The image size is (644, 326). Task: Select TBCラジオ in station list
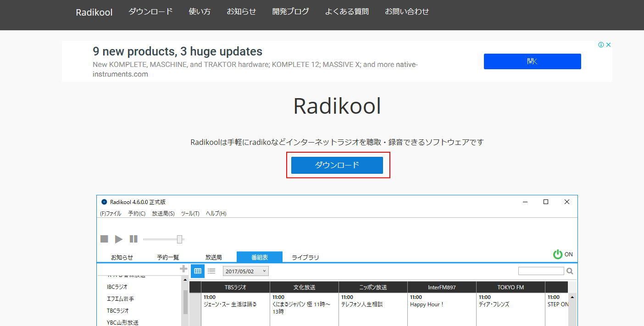pos(118,311)
